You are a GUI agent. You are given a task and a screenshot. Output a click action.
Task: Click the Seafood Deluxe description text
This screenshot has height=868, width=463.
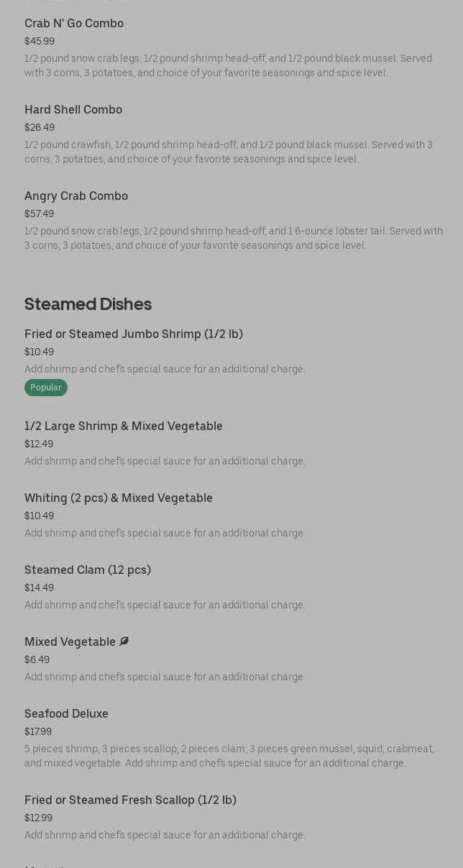coord(229,756)
